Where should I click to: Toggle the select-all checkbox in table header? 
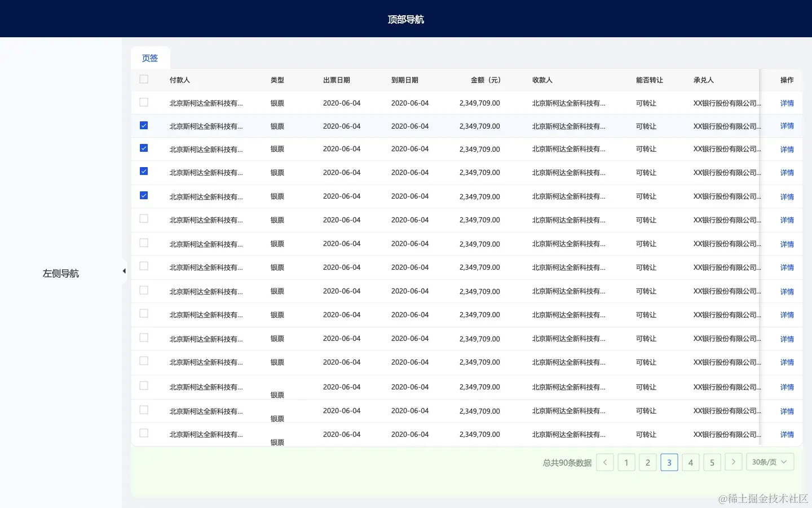click(144, 80)
